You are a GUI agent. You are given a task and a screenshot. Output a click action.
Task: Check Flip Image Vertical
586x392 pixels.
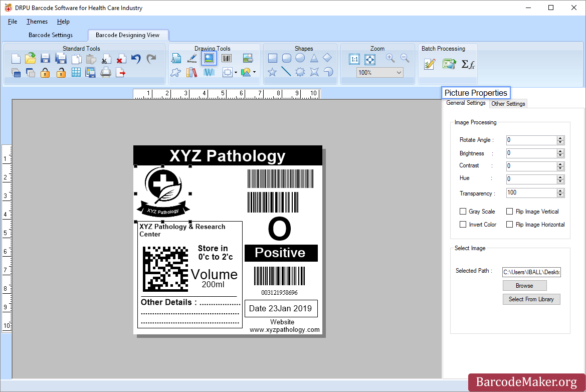pos(509,211)
